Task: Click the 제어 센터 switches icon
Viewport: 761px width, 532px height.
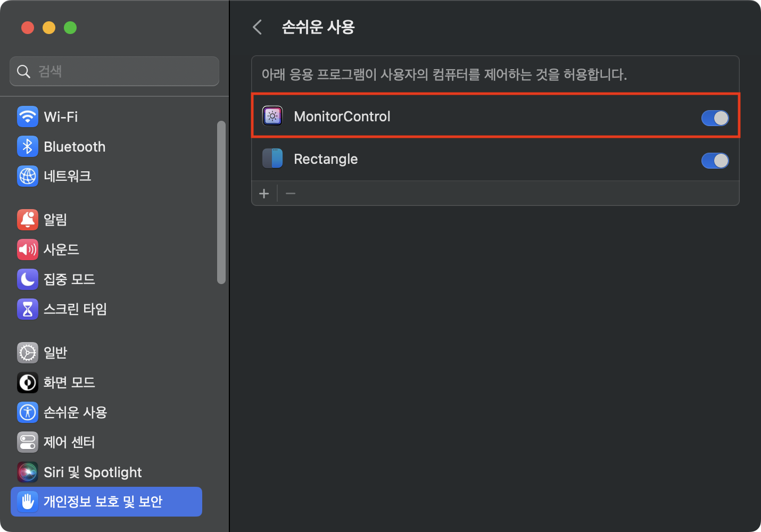Action: click(28, 442)
